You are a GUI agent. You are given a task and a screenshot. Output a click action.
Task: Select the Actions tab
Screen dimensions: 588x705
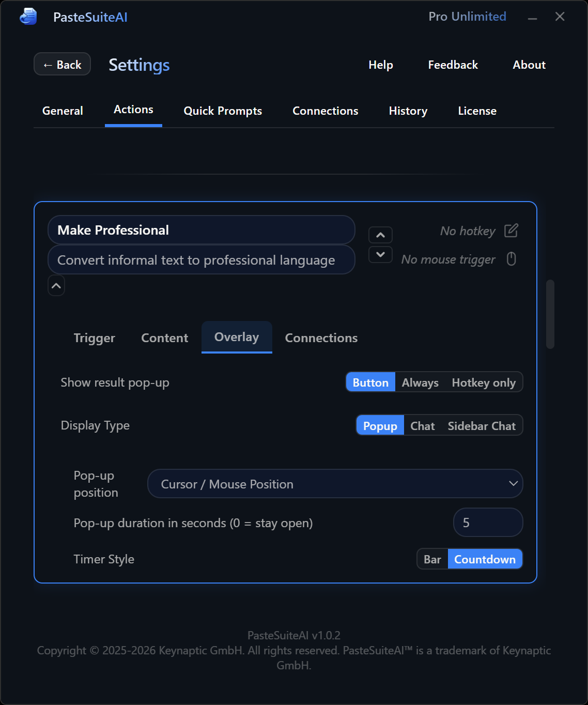tap(133, 110)
